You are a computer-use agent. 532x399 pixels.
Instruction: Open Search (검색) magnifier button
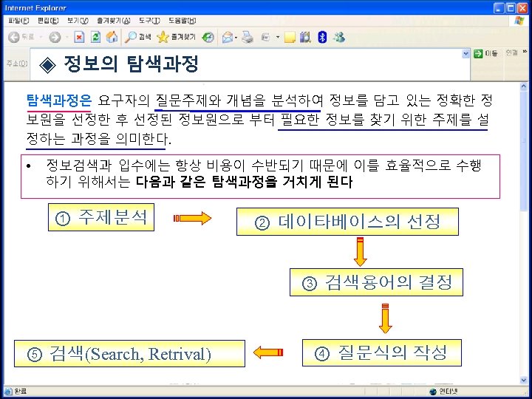pos(137,37)
